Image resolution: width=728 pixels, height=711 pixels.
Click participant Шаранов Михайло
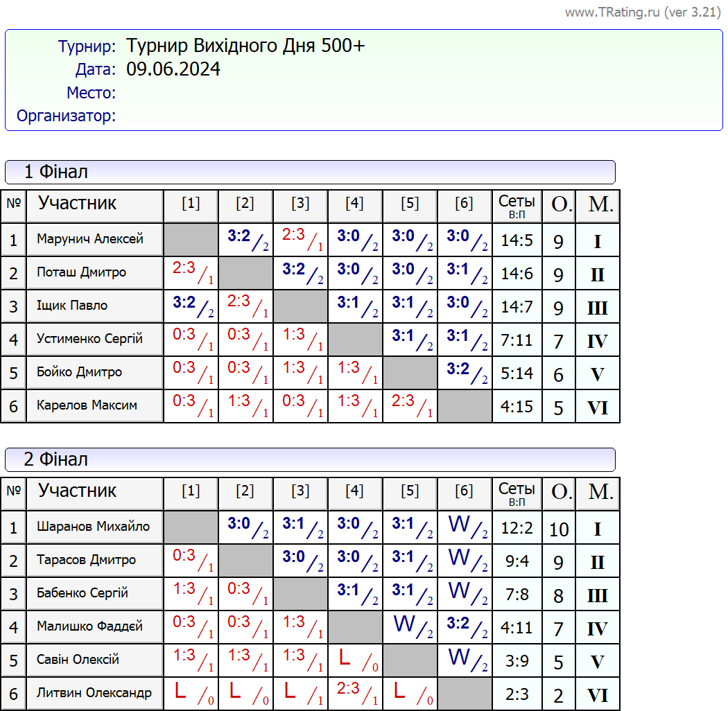tap(94, 527)
